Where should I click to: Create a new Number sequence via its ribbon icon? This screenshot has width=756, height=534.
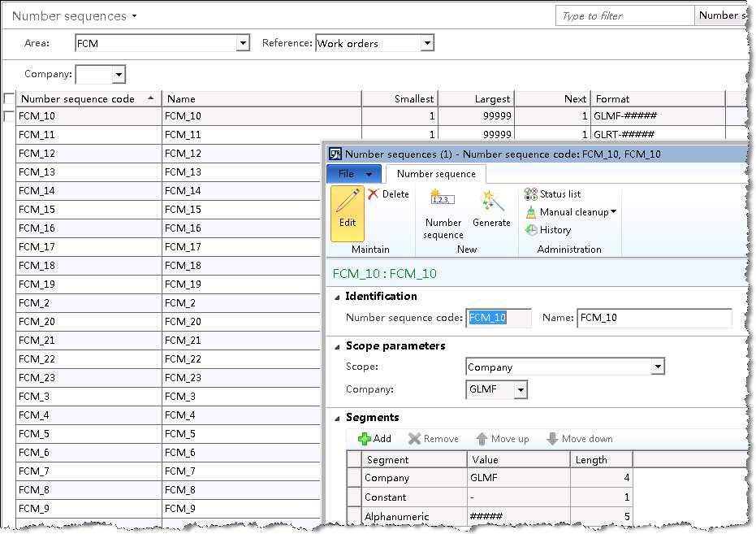[443, 199]
